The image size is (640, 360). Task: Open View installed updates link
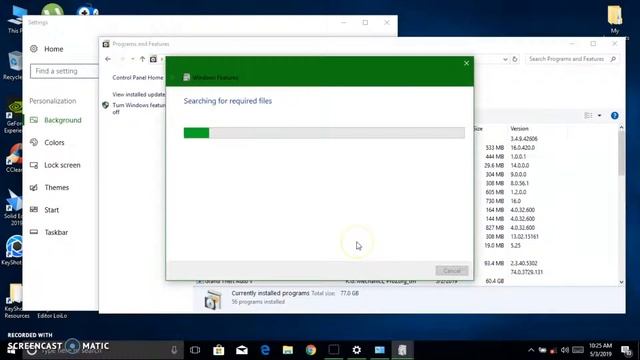[139, 94]
